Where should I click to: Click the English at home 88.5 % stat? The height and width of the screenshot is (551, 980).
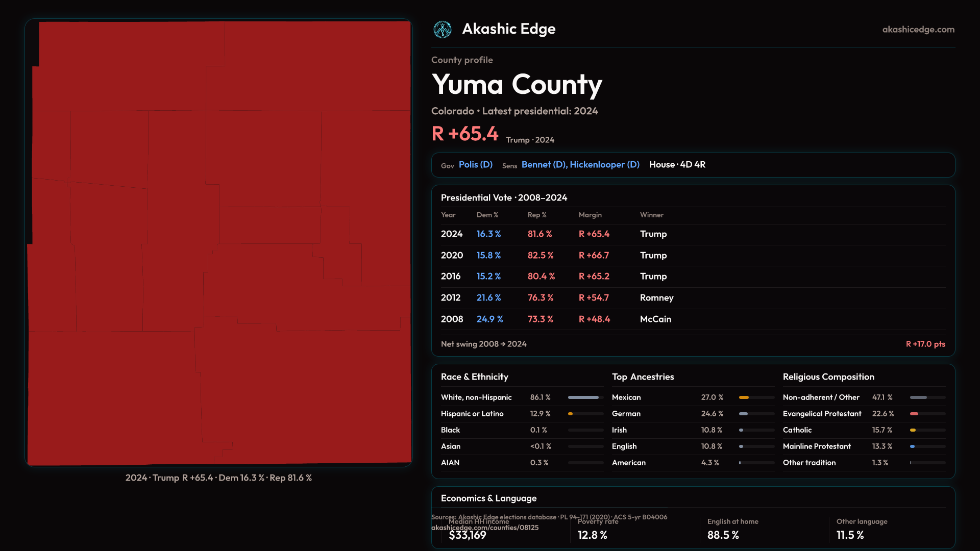[723, 535]
